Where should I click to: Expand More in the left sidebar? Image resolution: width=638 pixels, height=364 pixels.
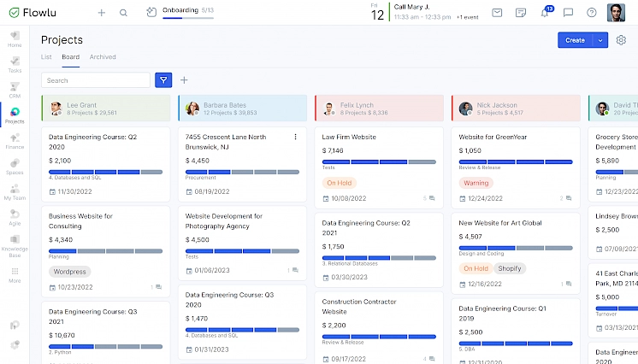tap(15, 274)
